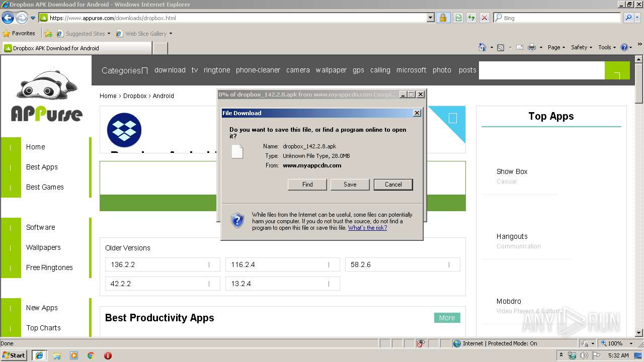
Task: Click the Windows Explorer taskbar icon
Action: click(57, 355)
